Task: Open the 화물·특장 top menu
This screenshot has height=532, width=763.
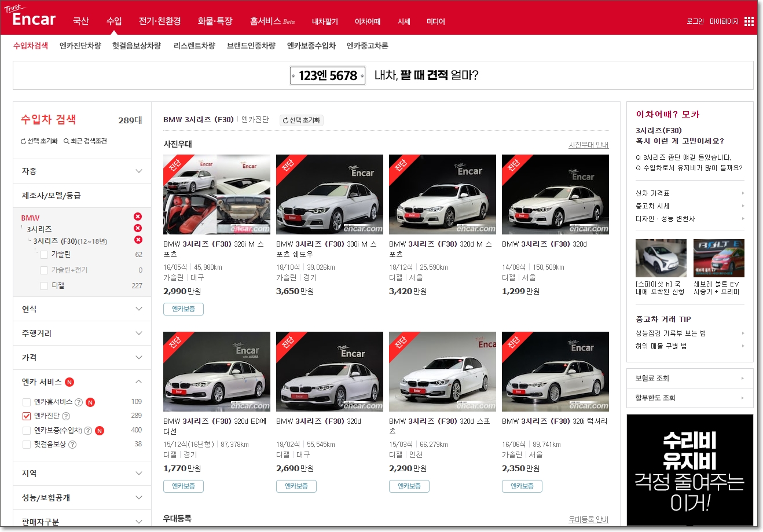Action: 215,21
